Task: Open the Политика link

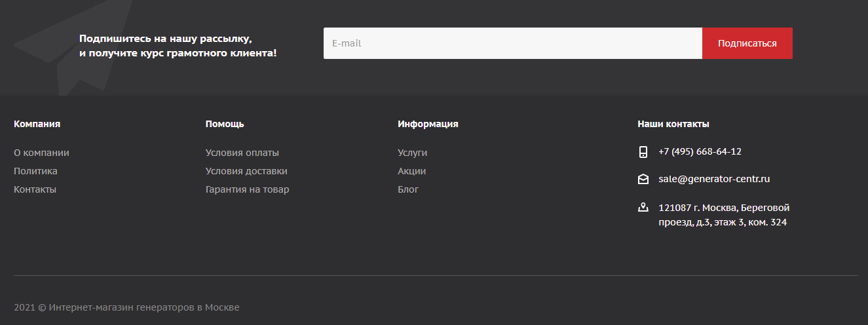Action: (x=35, y=171)
